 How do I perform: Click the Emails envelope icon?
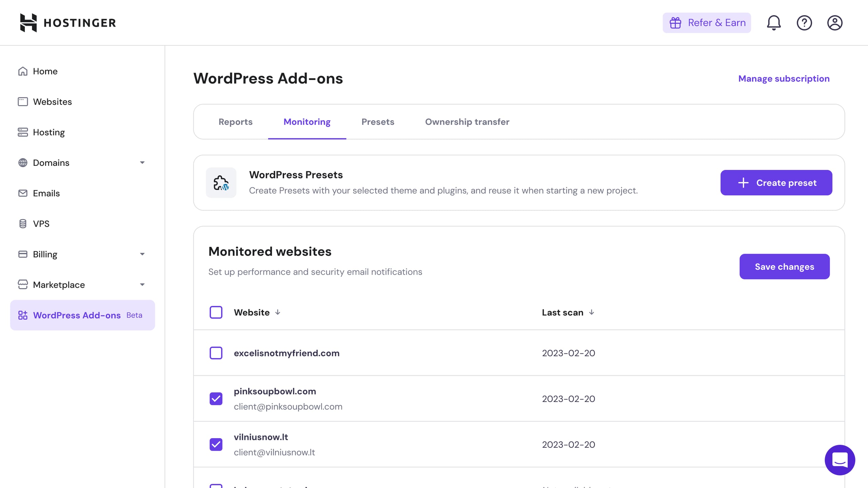23,193
